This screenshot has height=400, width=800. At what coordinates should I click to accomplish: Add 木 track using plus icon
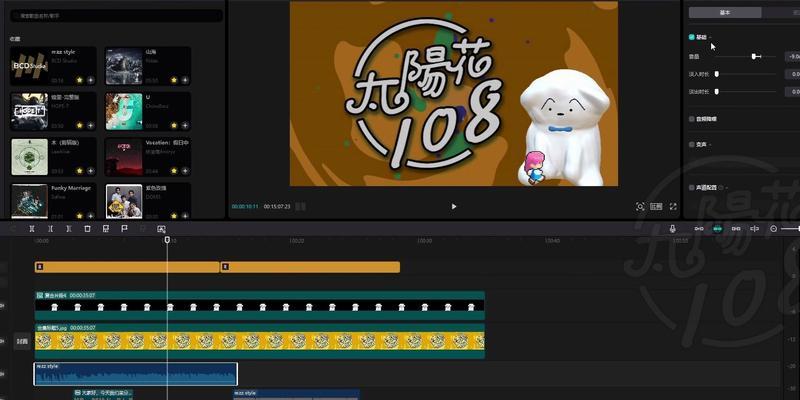pyautogui.click(x=90, y=170)
